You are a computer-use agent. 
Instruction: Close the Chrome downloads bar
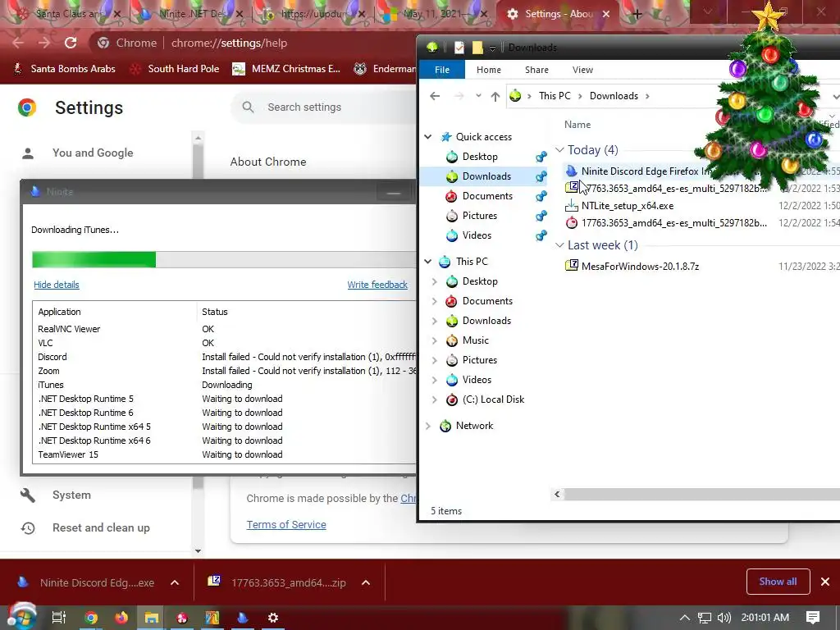point(825,582)
